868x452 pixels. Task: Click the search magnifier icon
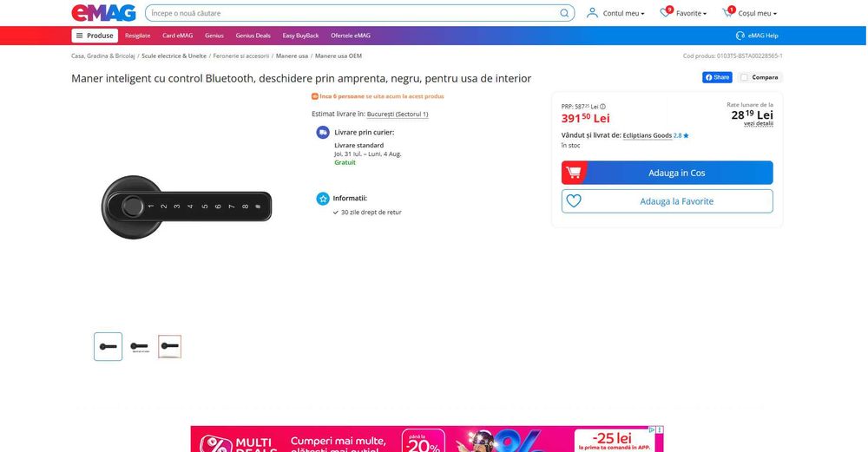pyautogui.click(x=564, y=13)
